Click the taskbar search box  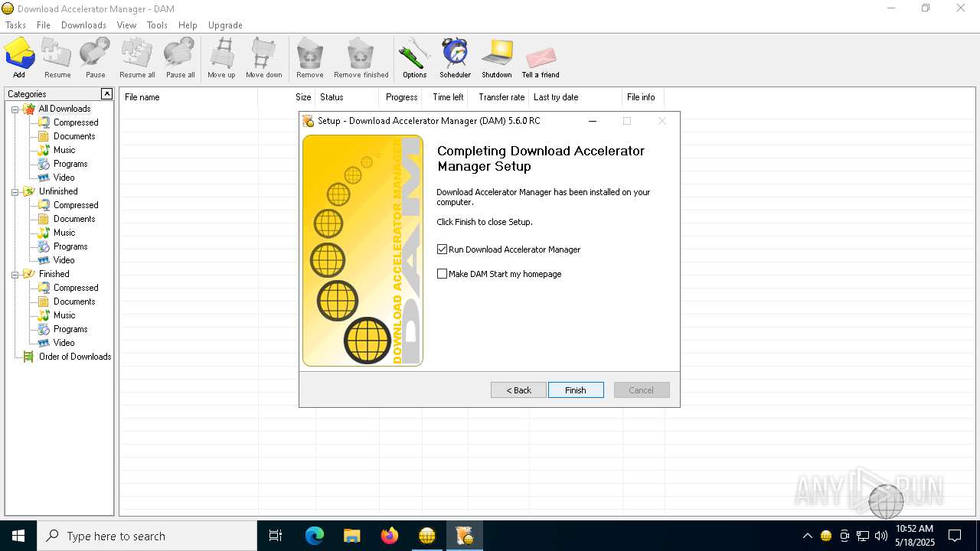[147, 536]
